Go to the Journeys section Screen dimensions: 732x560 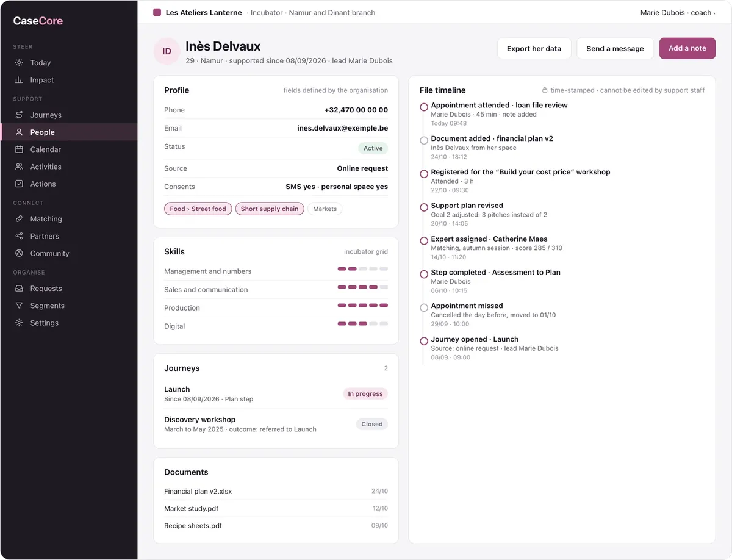point(69,115)
